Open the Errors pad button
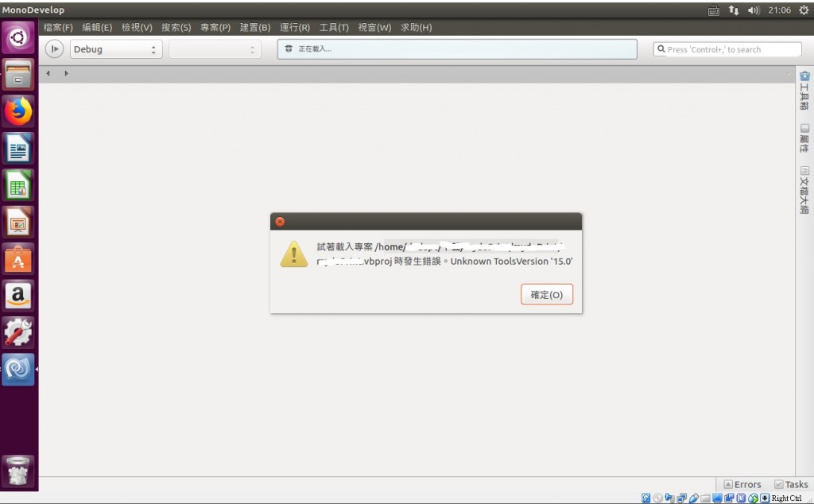The height and width of the screenshot is (504, 814). [742, 484]
